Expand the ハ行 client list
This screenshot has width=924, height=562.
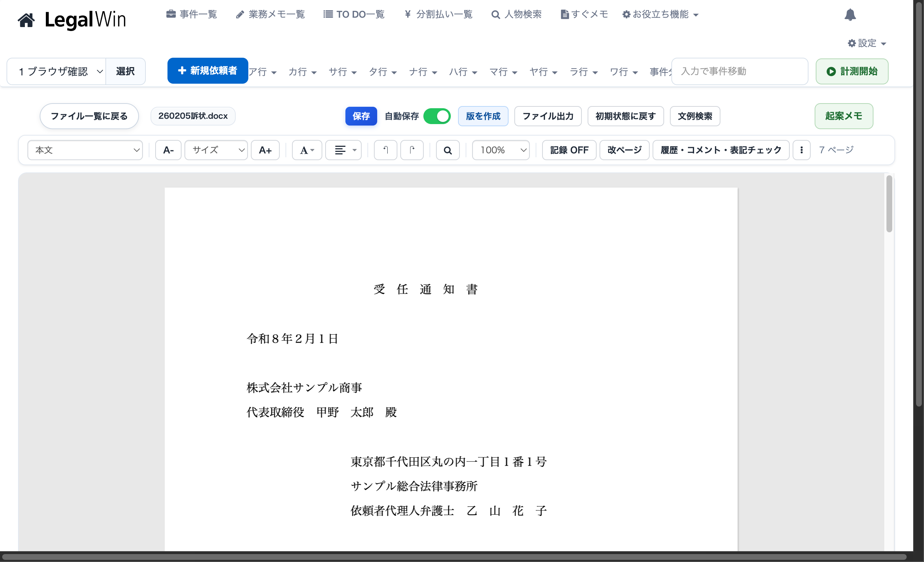463,71
